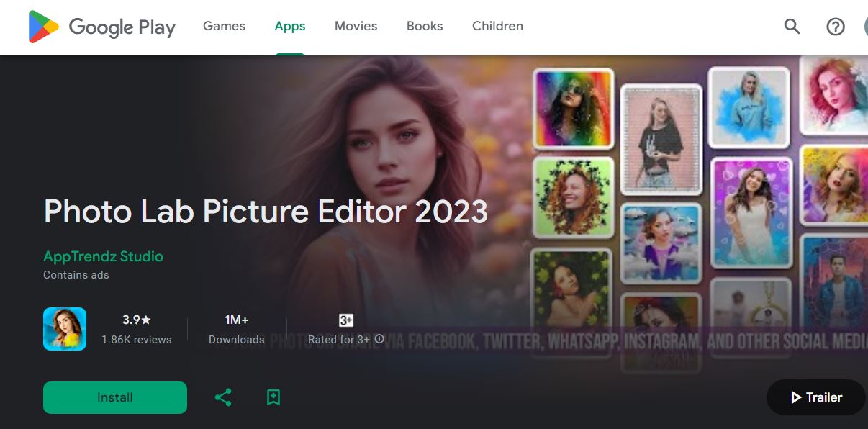
Task: Click the help question mark icon
Action: click(x=835, y=27)
